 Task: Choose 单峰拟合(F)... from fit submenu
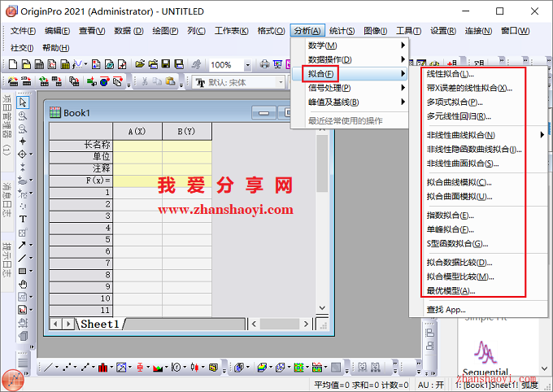[450, 229]
